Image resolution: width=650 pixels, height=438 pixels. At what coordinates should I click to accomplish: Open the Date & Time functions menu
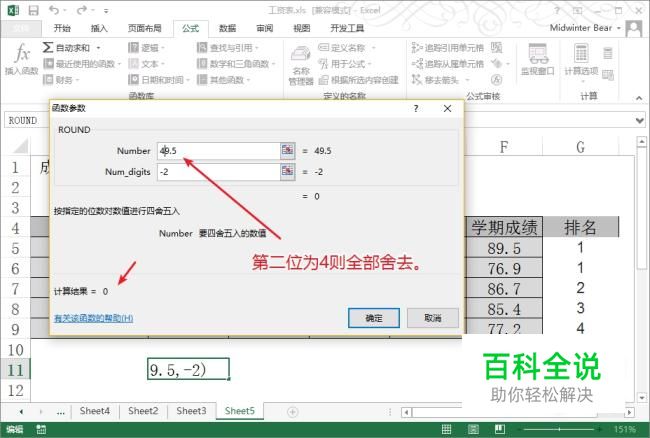point(159,80)
